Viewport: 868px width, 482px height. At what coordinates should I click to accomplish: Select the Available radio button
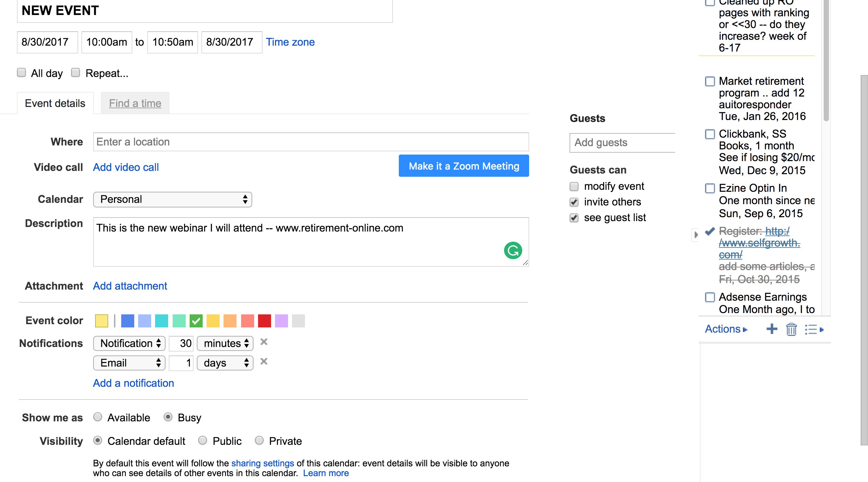tap(98, 417)
